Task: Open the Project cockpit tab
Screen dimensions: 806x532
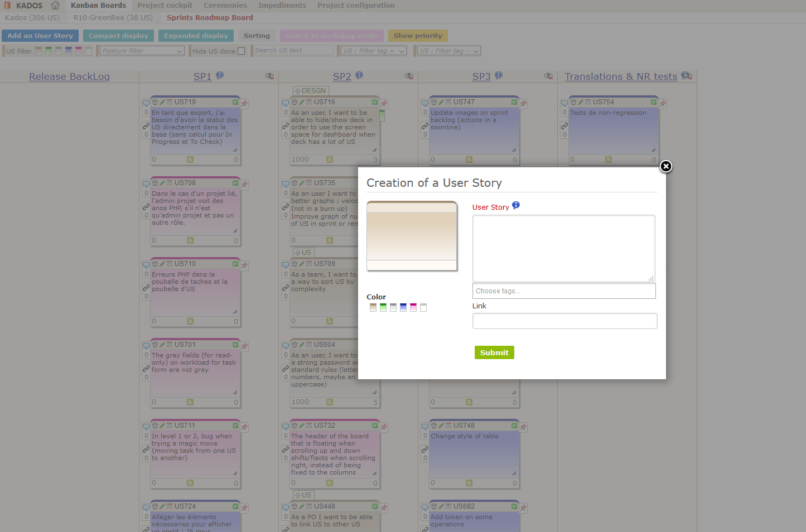Action: [x=165, y=6]
